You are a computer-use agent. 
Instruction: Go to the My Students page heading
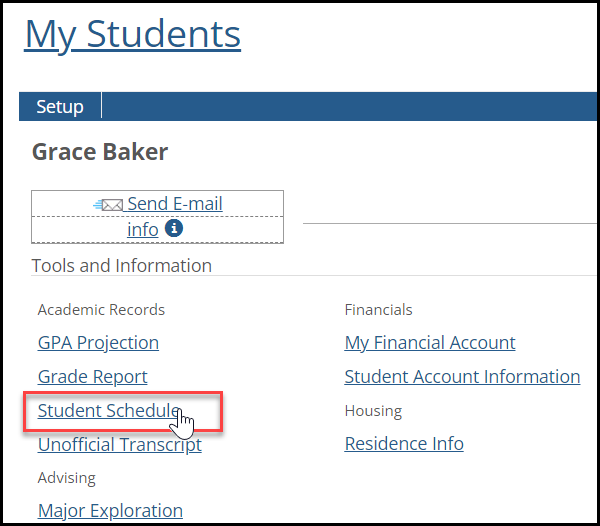pos(132,34)
